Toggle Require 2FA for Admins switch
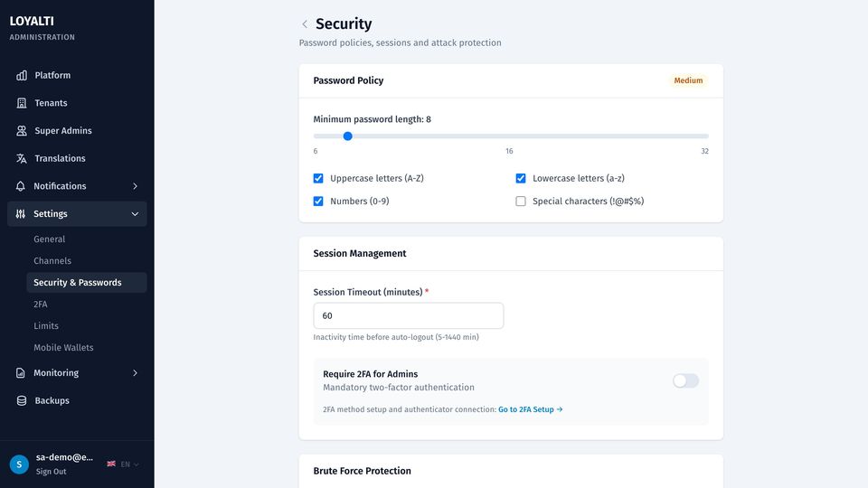The height and width of the screenshot is (488, 868). (685, 380)
